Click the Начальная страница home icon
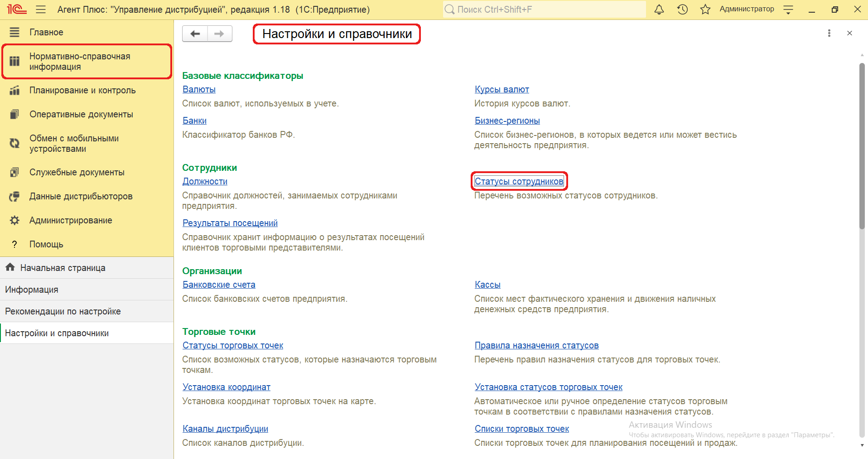 pos(10,267)
